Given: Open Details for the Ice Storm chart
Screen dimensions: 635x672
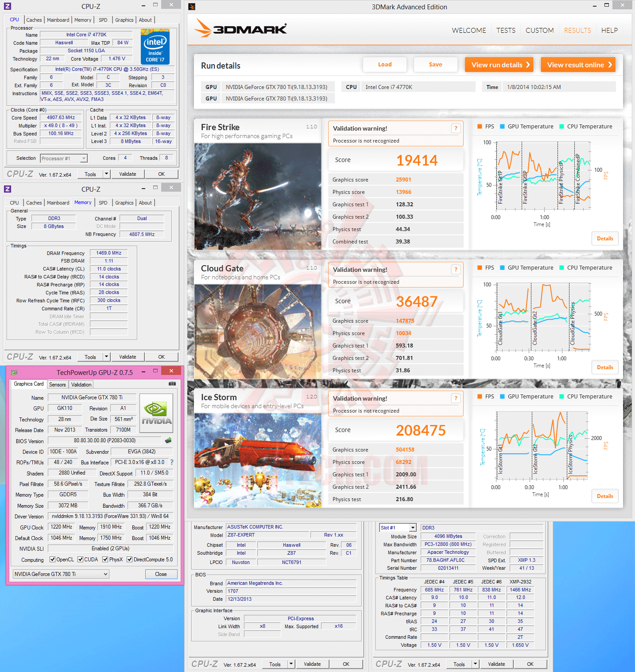Looking at the screenshot, I should [x=605, y=496].
